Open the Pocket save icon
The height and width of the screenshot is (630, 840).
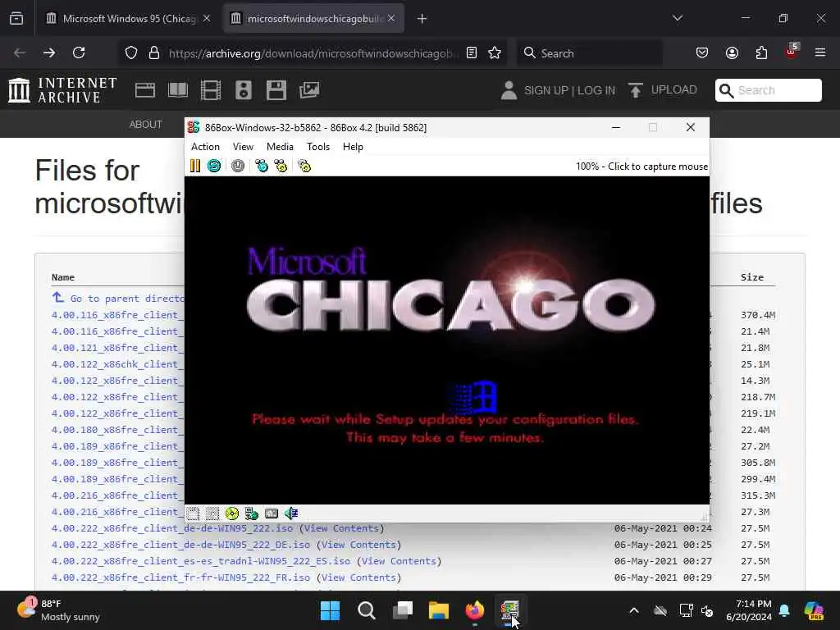pos(702,52)
